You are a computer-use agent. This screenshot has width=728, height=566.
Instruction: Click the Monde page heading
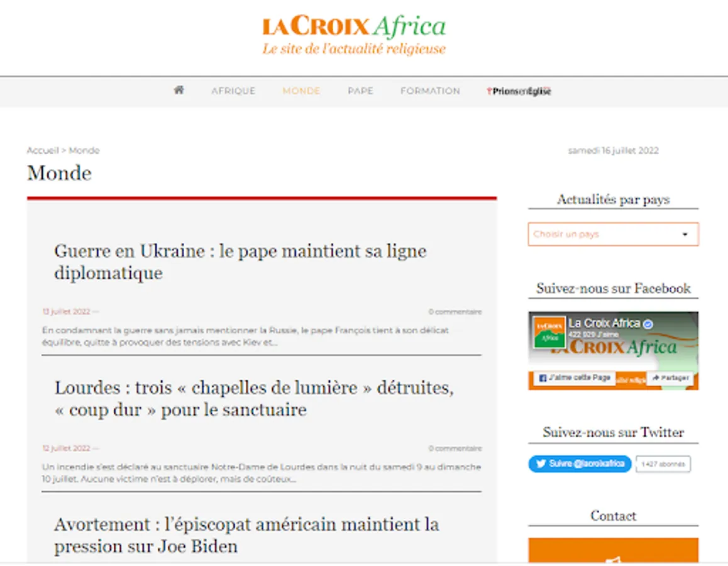point(60,173)
